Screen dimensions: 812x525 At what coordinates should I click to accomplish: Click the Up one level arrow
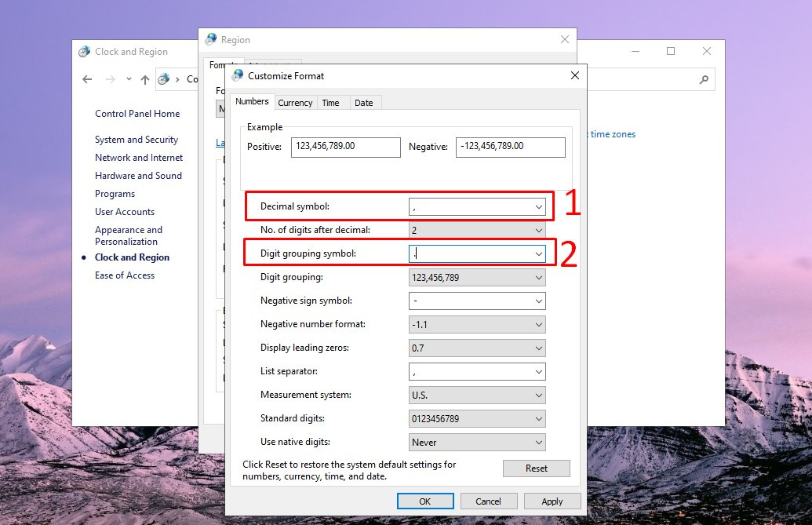coord(145,79)
